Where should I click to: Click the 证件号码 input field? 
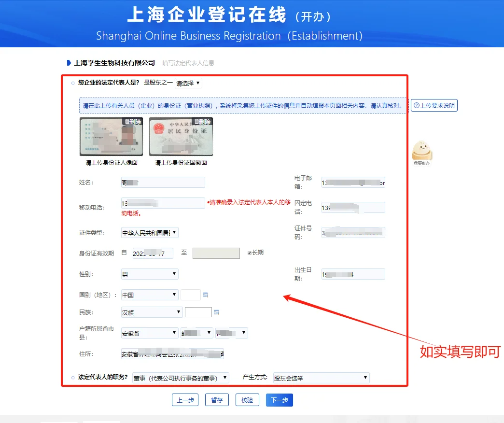click(353, 232)
